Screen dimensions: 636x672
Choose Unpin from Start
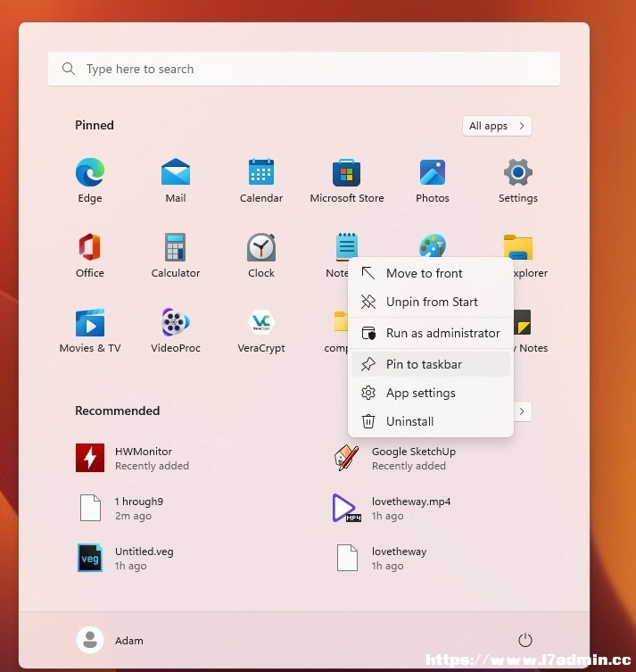tap(431, 302)
